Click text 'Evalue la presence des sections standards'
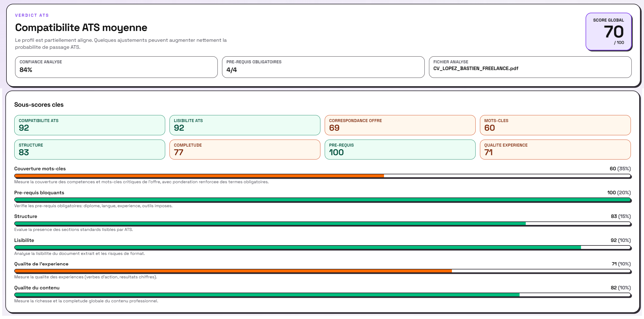Screen dimensions: 644x319 pos(74,230)
